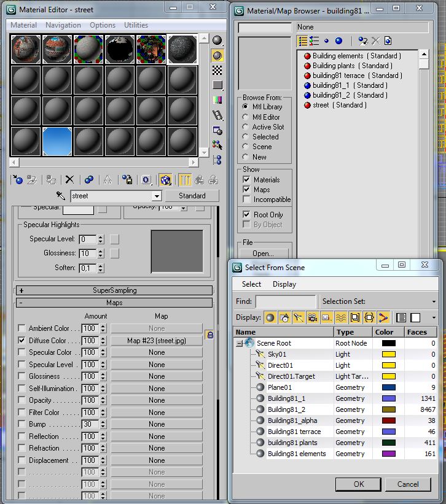Click the Building81_2 color swatch

(388, 409)
